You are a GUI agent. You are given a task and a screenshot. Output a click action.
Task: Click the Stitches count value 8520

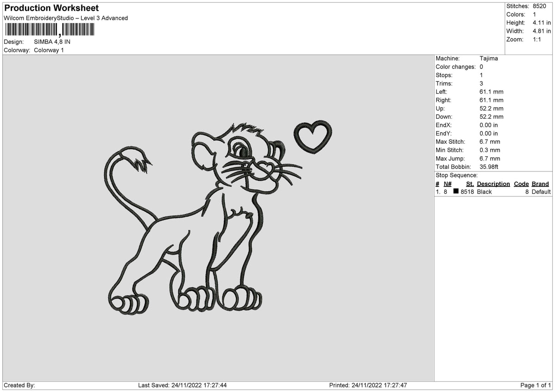click(539, 6)
